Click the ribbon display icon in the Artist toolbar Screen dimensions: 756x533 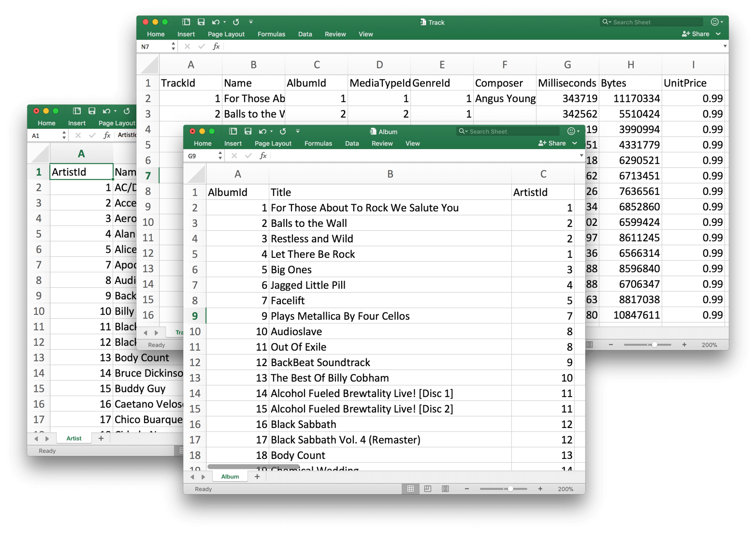point(76,111)
